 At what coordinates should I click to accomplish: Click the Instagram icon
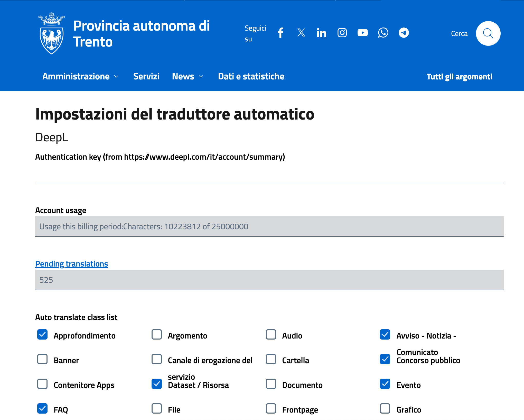click(342, 33)
